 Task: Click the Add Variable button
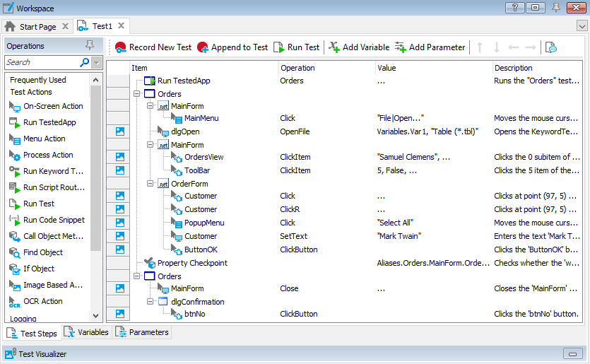(x=359, y=47)
